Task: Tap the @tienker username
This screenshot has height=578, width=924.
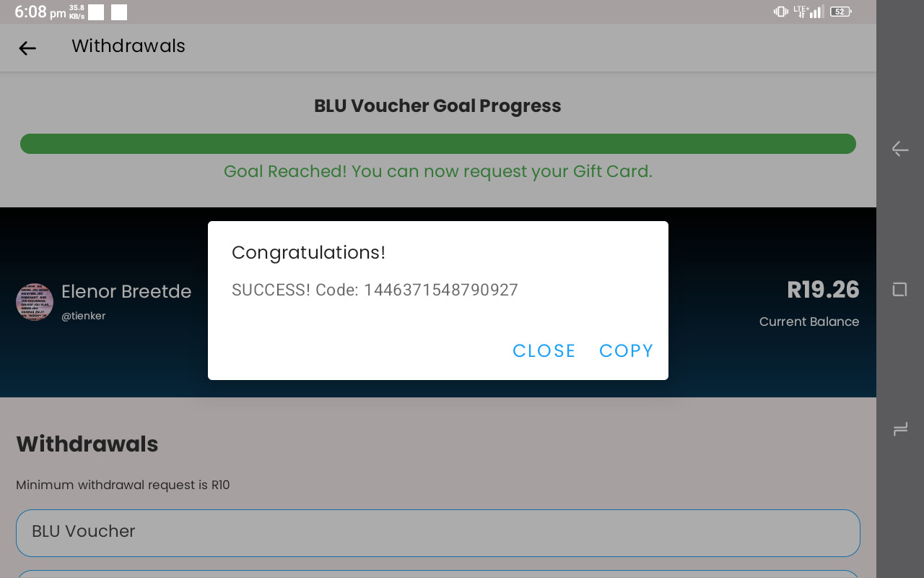Action: coord(83,316)
